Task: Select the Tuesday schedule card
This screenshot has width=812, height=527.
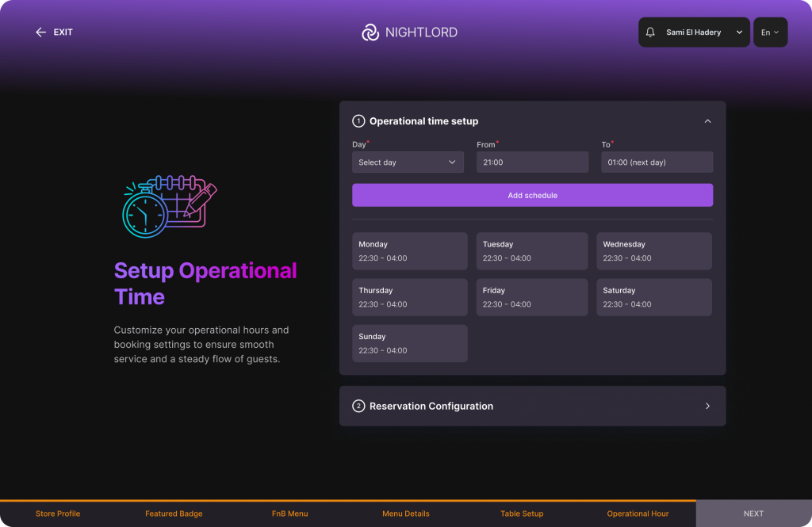Action: click(x=532, y=251)
